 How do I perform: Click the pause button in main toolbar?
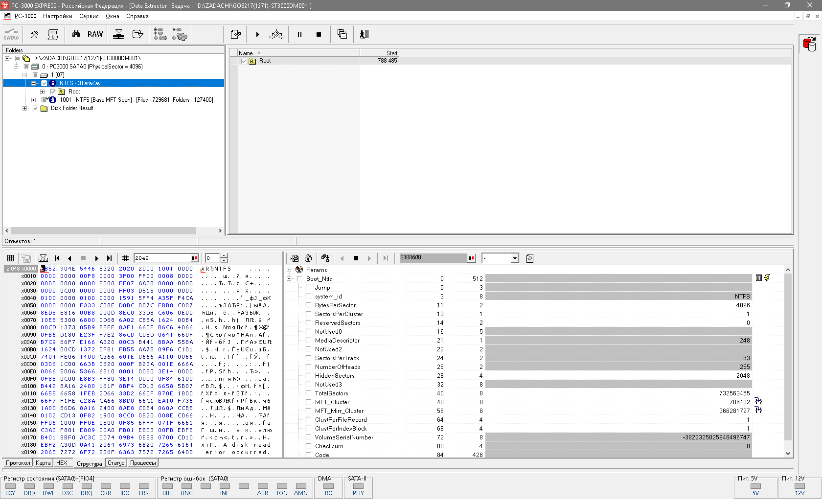299,34
